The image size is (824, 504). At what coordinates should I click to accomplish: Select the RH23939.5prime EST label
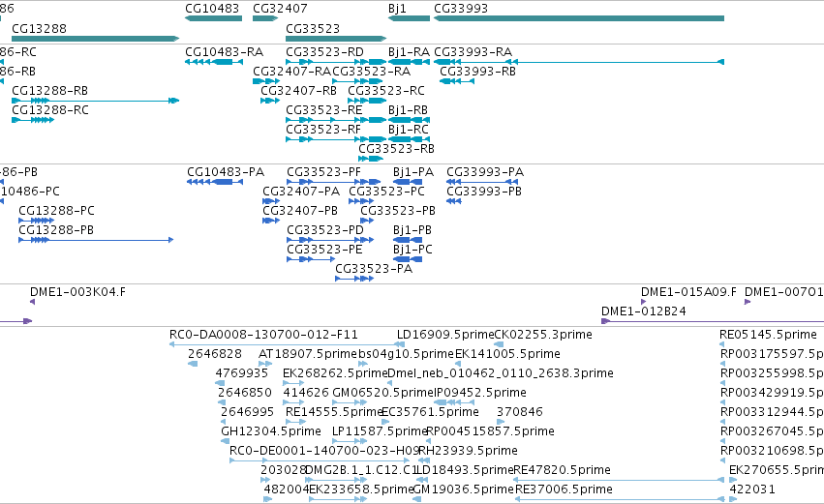click(x=468, y=452)
